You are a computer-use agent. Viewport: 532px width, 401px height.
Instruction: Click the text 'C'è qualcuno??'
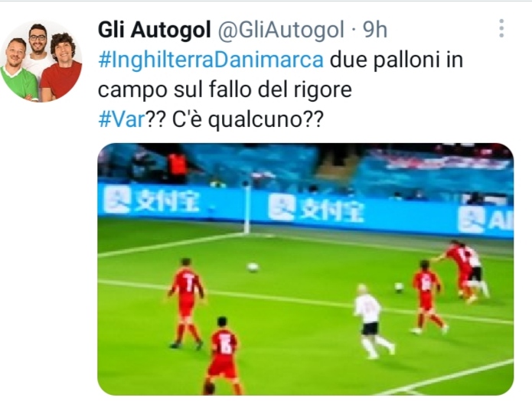click(x=248, y=119)
